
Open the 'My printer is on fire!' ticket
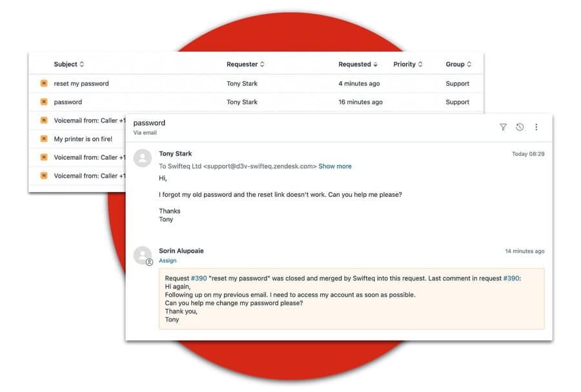[x=83, y=139]
